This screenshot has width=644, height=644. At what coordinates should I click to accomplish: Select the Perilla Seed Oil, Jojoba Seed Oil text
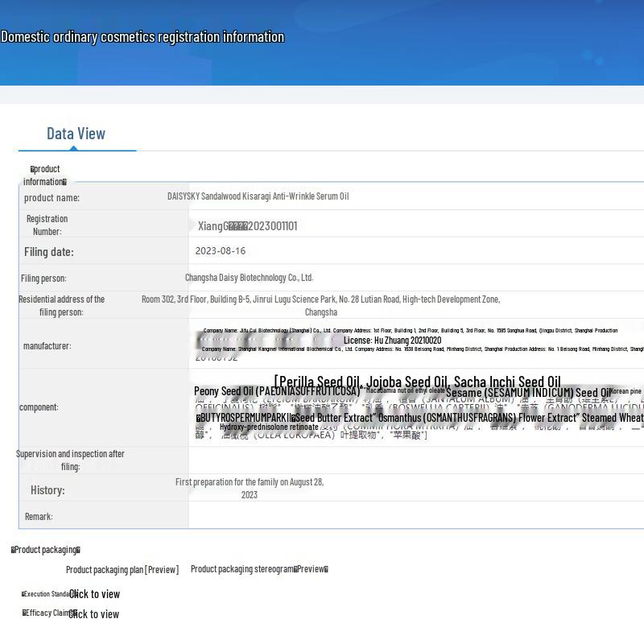(417, 382)
